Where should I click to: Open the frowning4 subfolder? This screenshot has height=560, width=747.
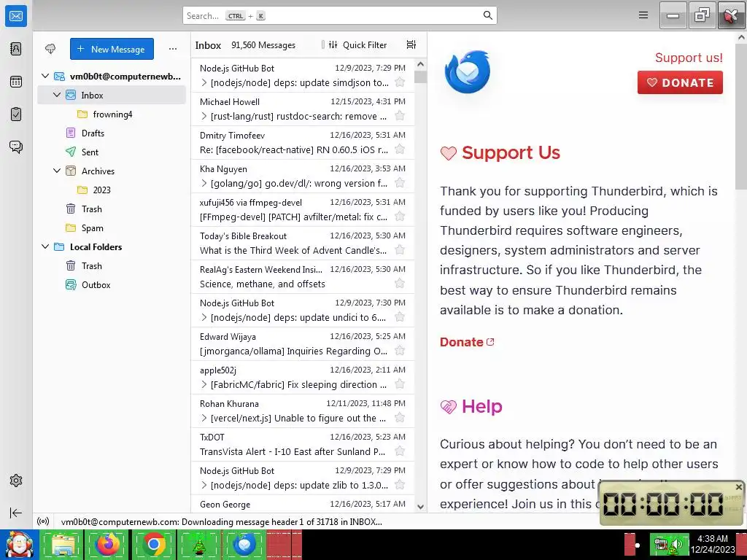pyautogui.click(x=112, y=114)
